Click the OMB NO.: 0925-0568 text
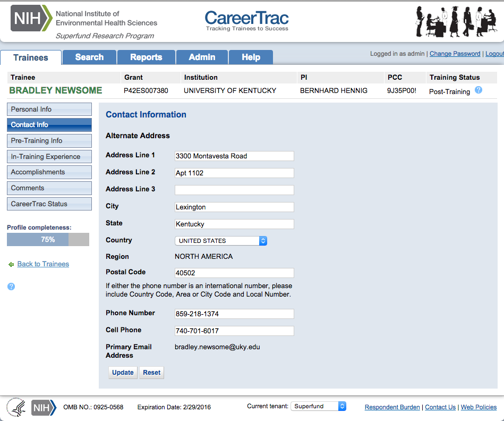 (93, 407)
